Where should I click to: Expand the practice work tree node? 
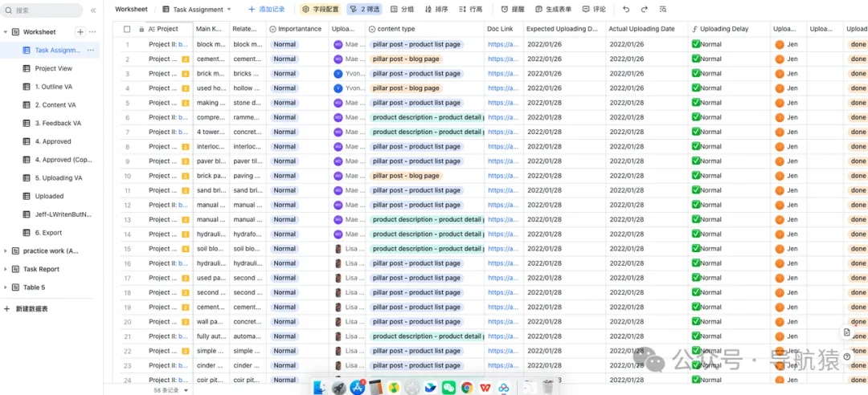[6, 251]
